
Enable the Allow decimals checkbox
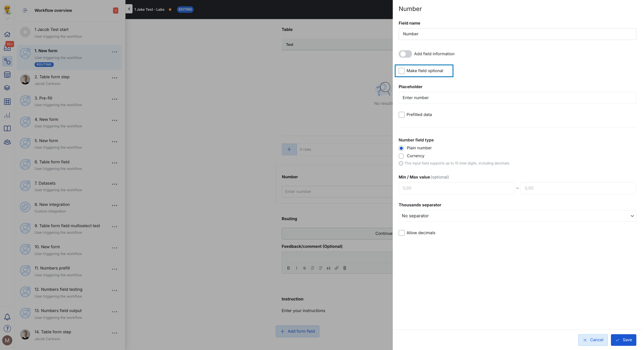(402, 233)
